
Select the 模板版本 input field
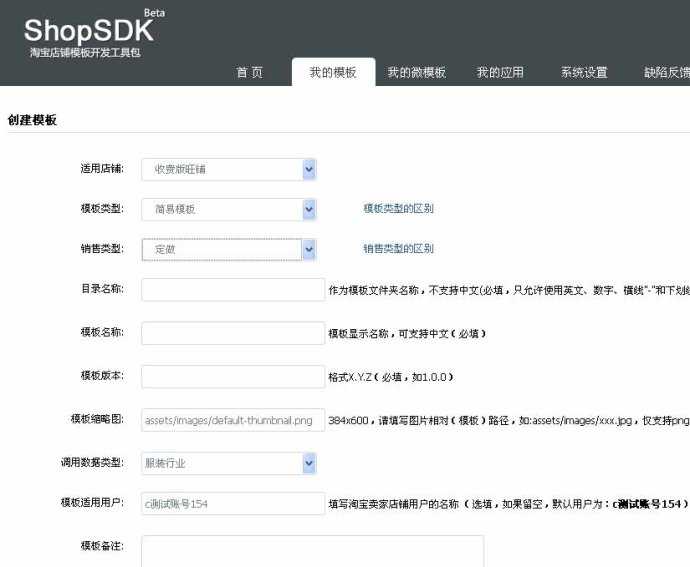click(x=233, y=376)
